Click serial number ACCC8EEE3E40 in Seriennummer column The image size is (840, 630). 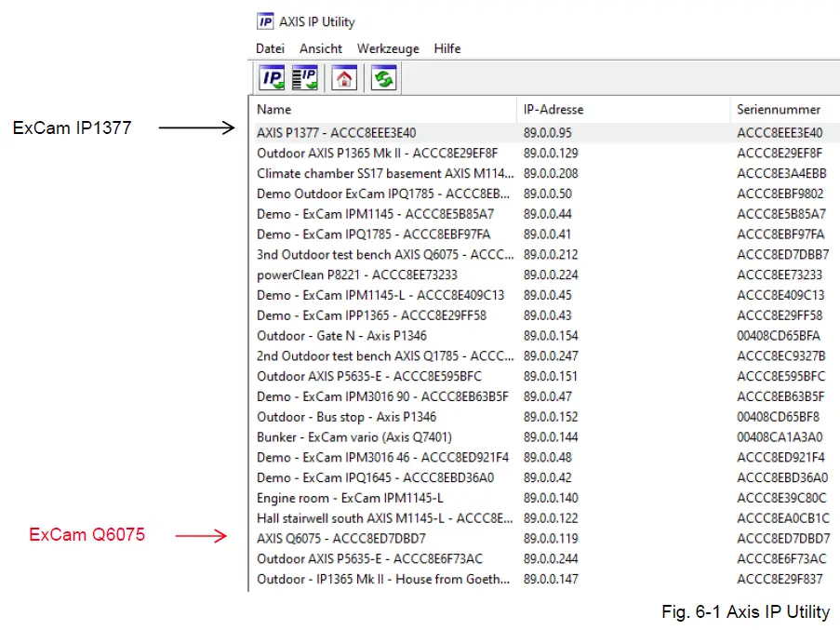[780, 133]
